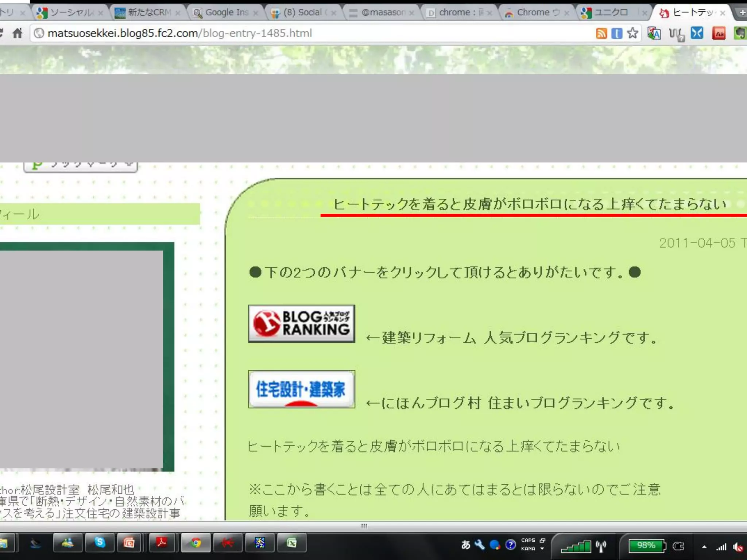747x560 pixels.
Task: Open the Google Translate extension icon
Action: [654, 33]
